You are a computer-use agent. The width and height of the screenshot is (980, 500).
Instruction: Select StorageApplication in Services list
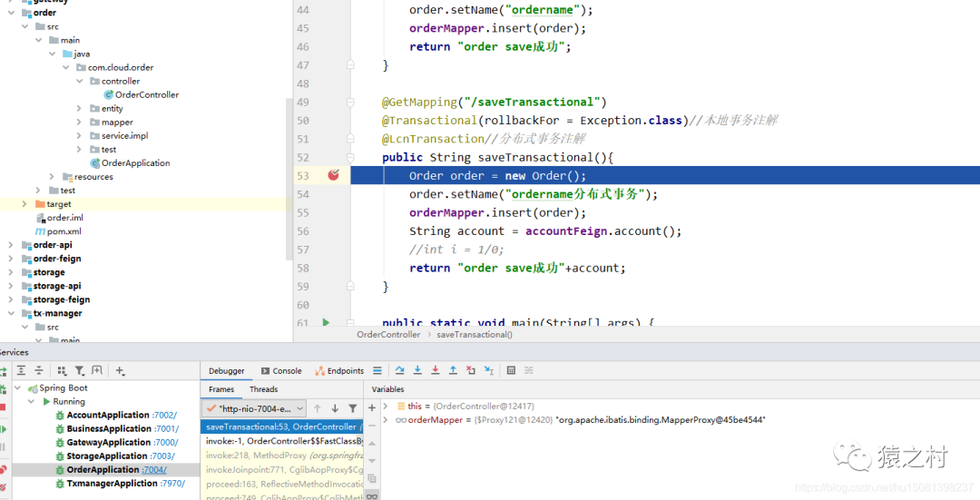[x=107, y=456]
